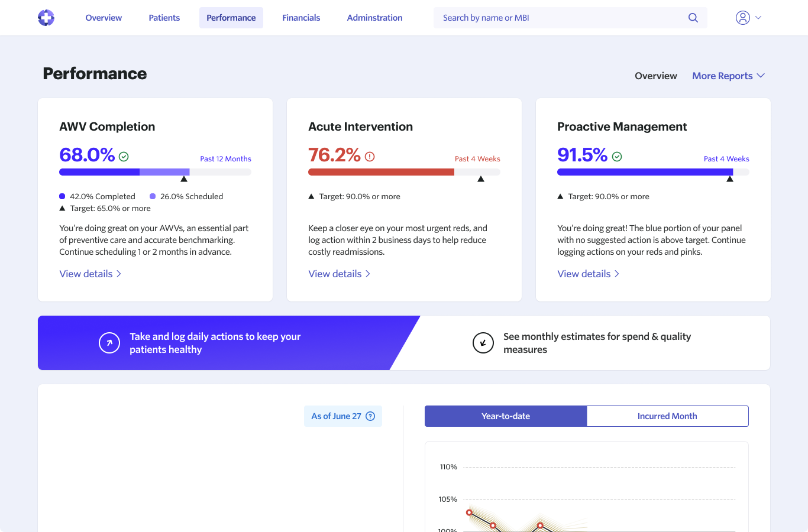Click the green check icon beside 68.0%
808x532 pixels.
pos(124,157)
